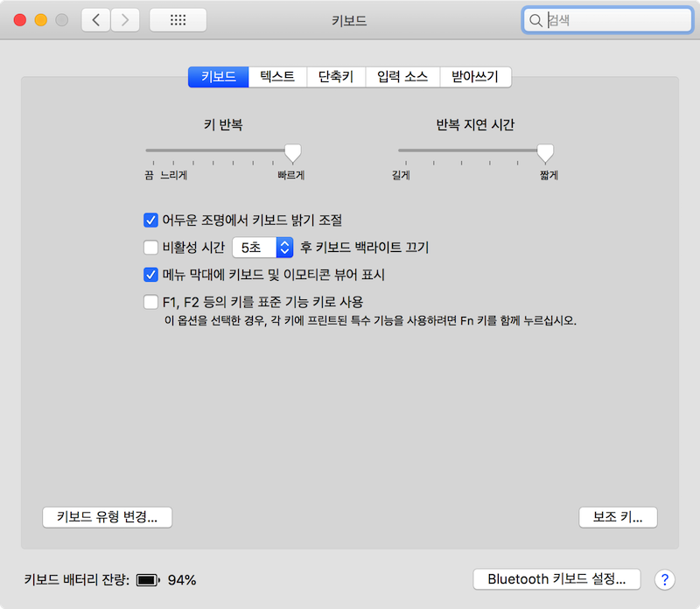Show all preferences grid icon
Viewport: 700px width, 609px height.
(x=178, y=20)
